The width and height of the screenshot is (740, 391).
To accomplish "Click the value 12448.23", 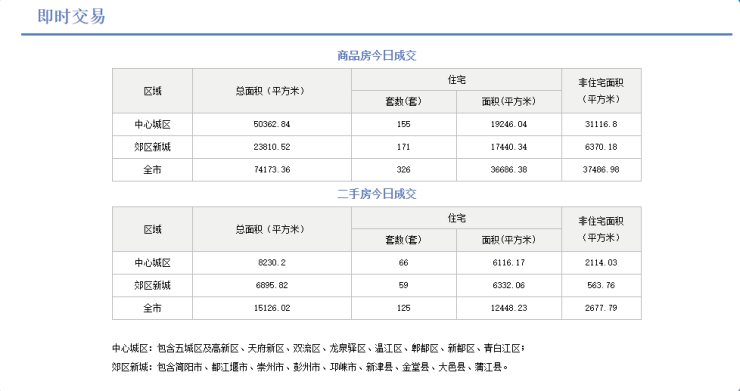I will point(509,308).
